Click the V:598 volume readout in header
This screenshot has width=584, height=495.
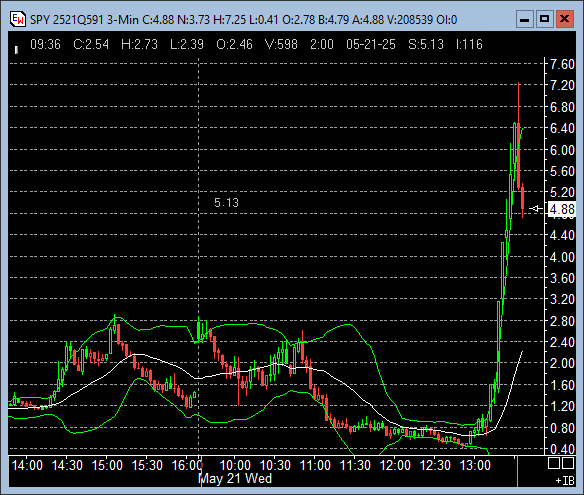click(281, 44)
